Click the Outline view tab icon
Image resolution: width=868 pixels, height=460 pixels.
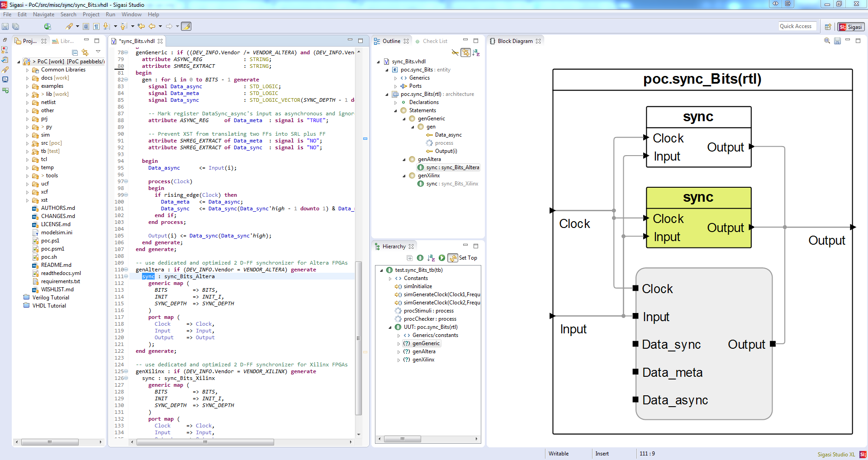(x=377, y=41)
